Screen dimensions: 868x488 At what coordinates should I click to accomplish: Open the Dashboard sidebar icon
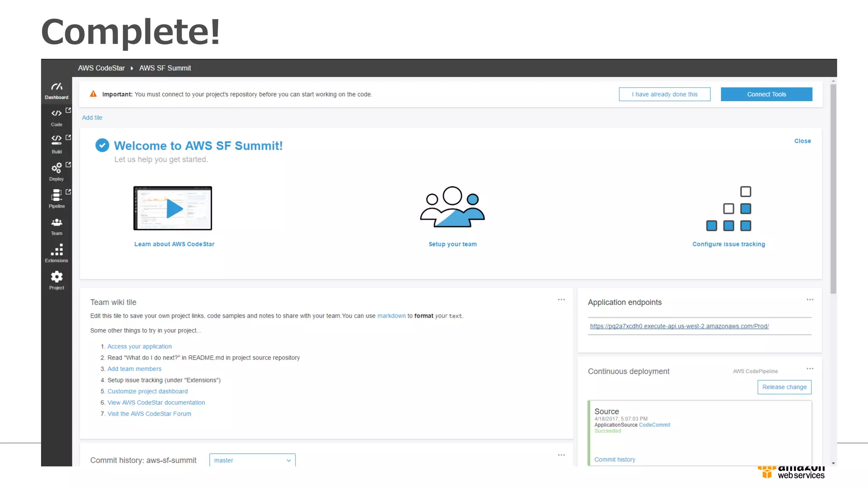56,87
